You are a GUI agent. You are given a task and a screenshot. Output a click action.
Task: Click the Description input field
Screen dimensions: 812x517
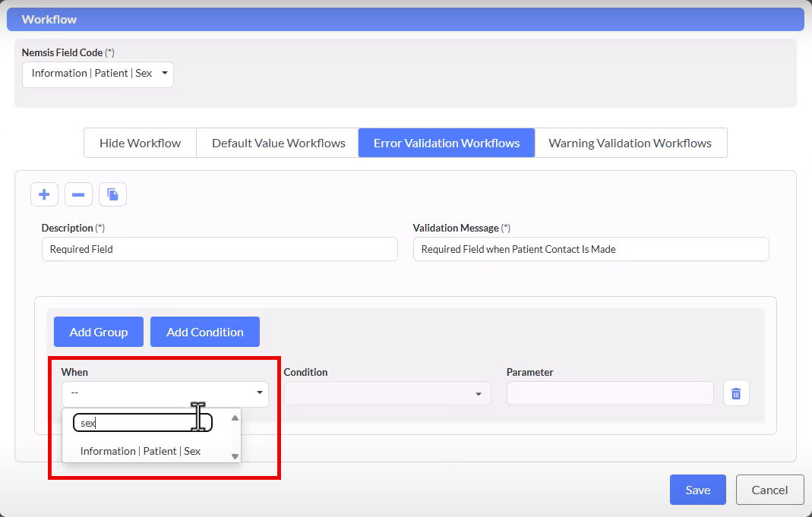[220, 249]
